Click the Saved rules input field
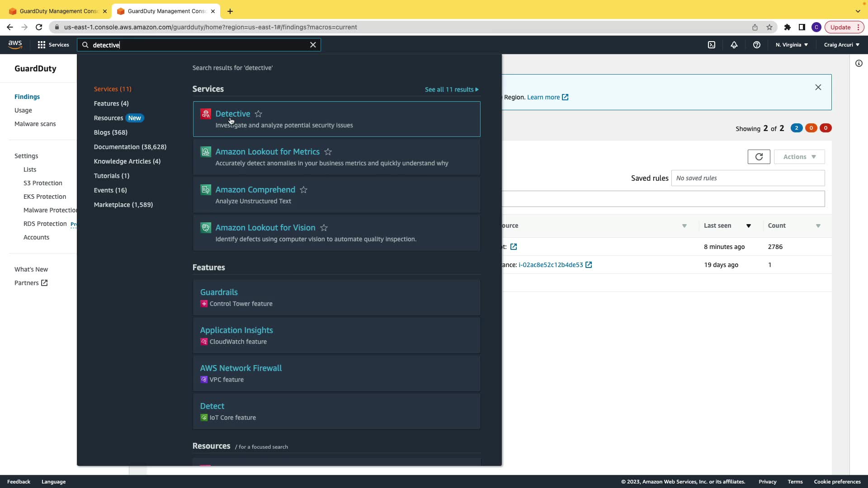The height and width of the screenshot is (488, 868). [748, 178]
